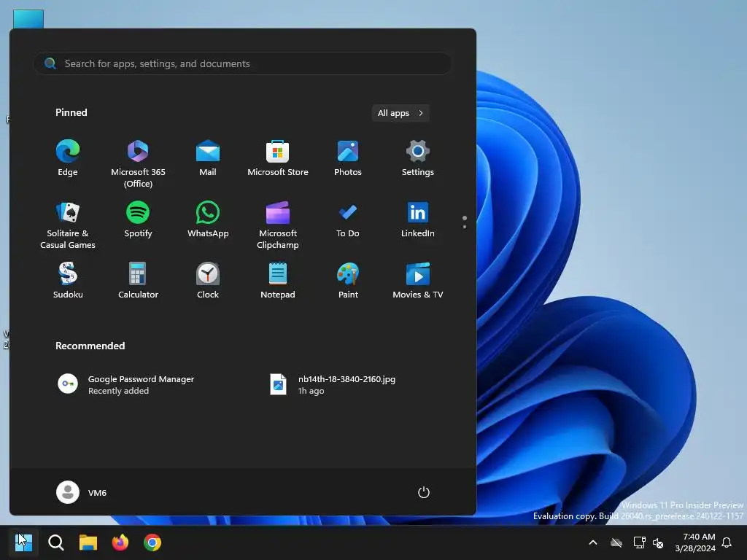
Task: Launch Microsoft 365 (Office) from Pinned
Action: click(138, 164)
